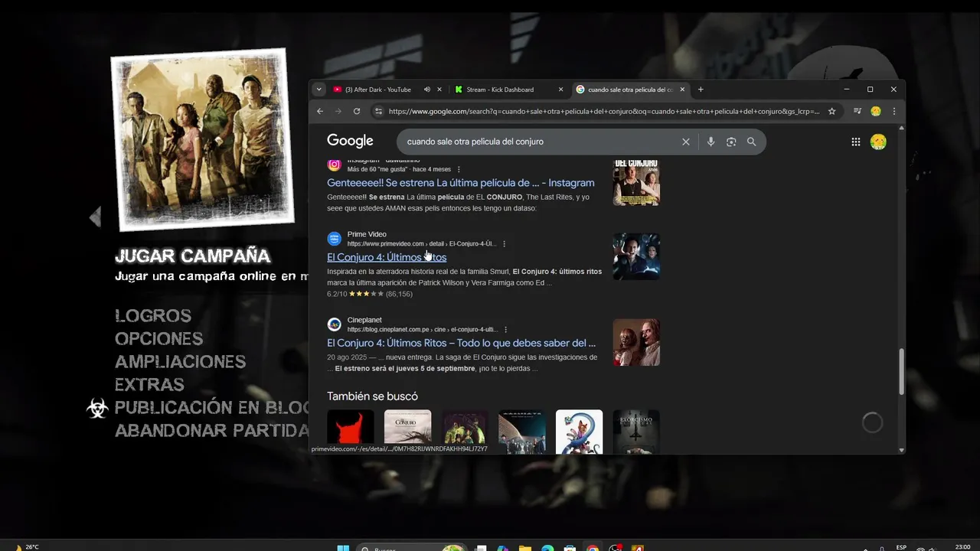
Task: Click the Instagram site favicon
Action: [334, 165]
